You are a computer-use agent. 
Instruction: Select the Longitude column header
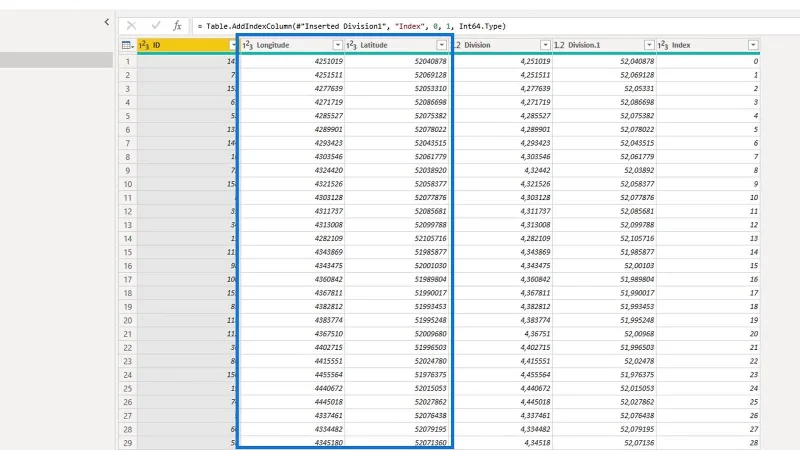[x=292, y=45]
